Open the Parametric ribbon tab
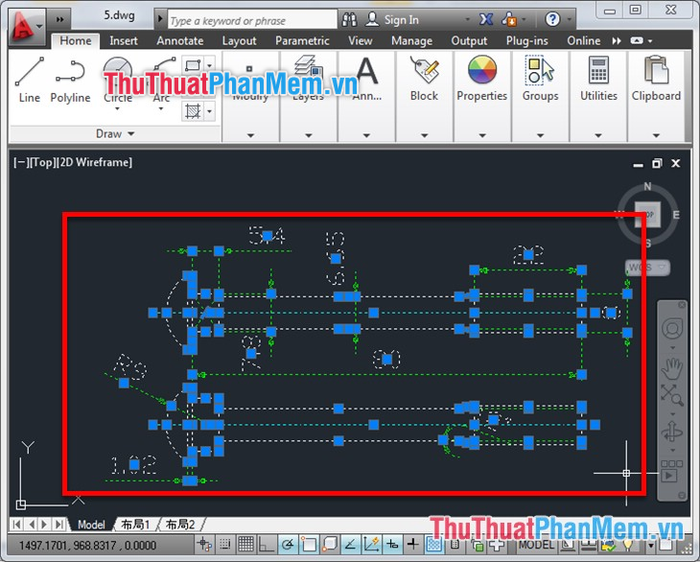 tap(302, 41)
